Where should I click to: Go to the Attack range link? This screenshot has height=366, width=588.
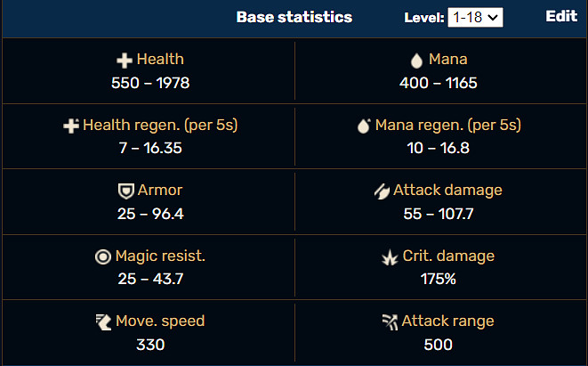(447, 321)
